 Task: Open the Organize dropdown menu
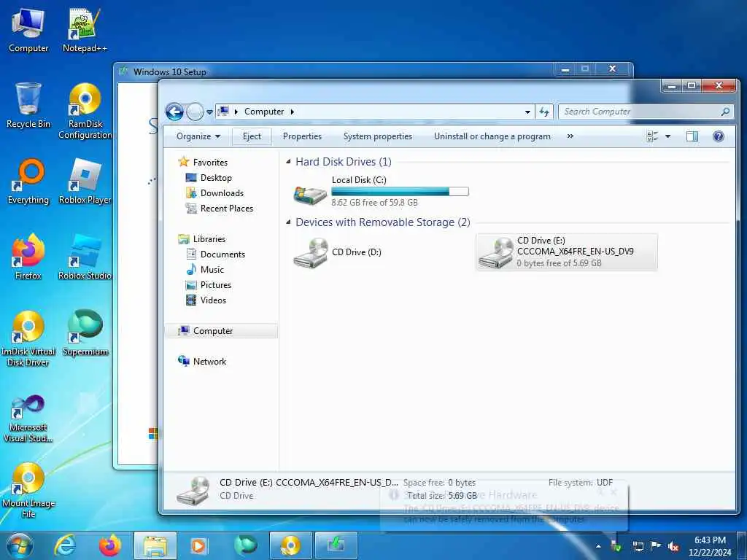(198, 136)
